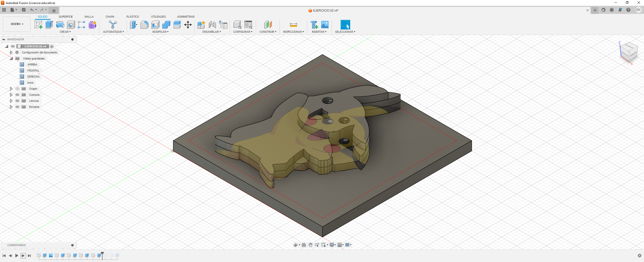This screenshot has width=644, height=262.
Task: Click the Configurar model icon
Action: tap(237, 25)
